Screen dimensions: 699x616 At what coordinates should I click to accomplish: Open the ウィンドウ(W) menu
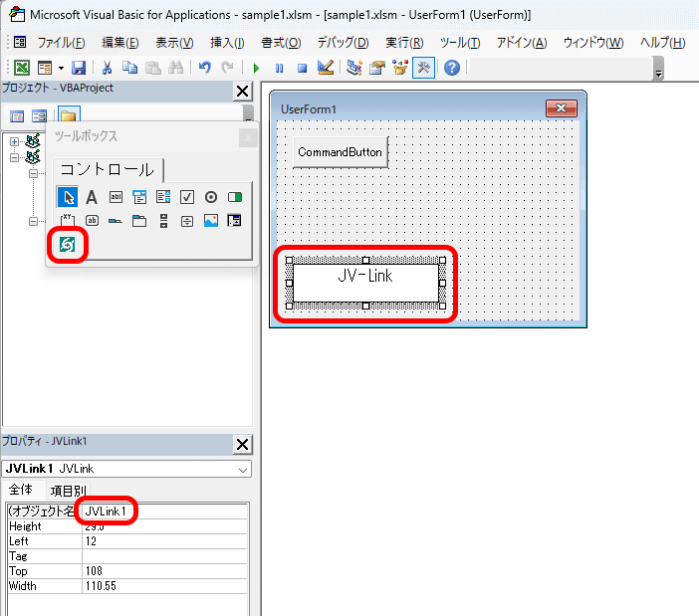click(593, 43)
